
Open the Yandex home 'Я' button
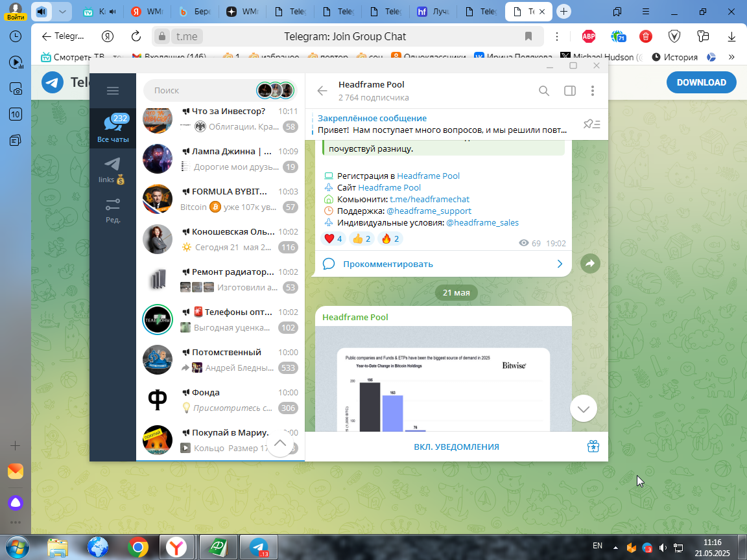[x=108, y=36]
